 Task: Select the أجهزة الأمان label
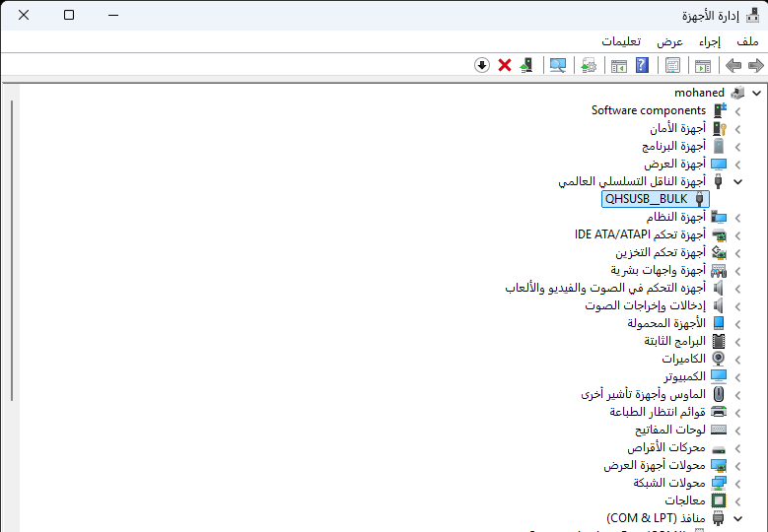tap(677, 128)
